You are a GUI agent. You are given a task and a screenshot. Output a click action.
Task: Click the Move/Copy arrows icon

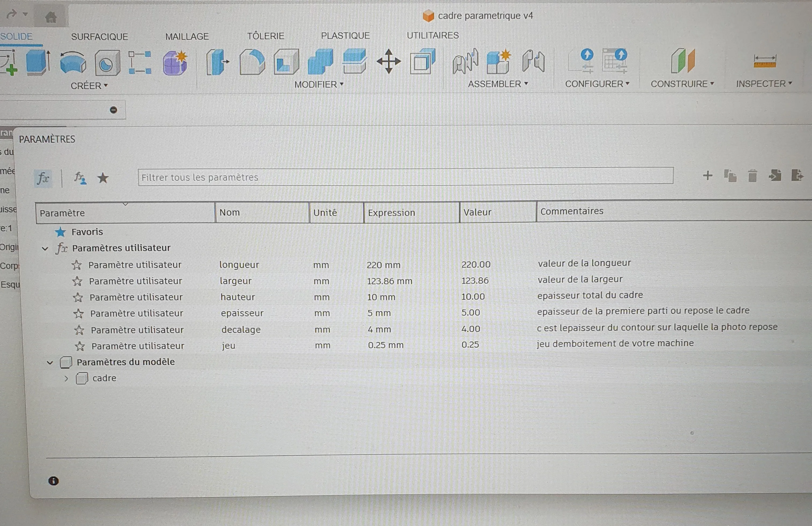(389, 61)
